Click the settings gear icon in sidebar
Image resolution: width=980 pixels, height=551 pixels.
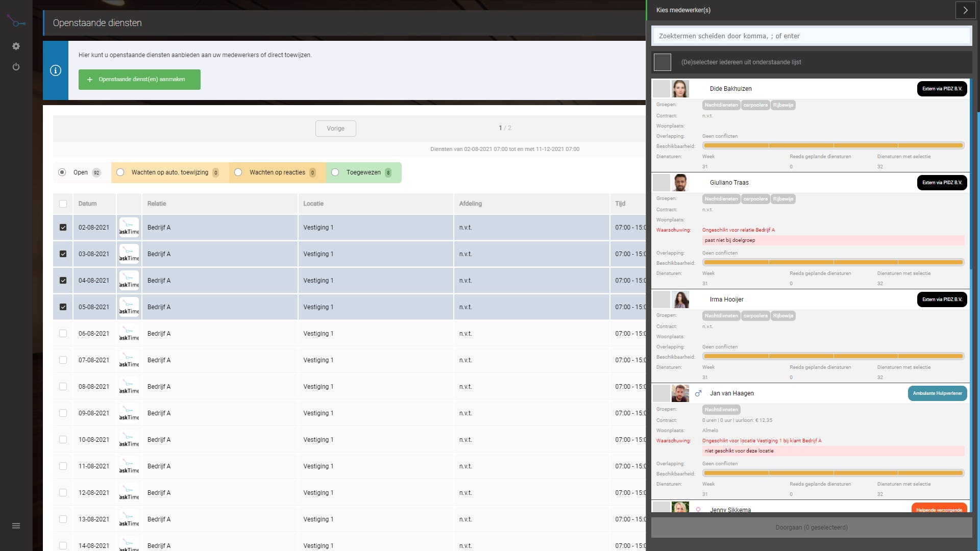click(16, 46)
